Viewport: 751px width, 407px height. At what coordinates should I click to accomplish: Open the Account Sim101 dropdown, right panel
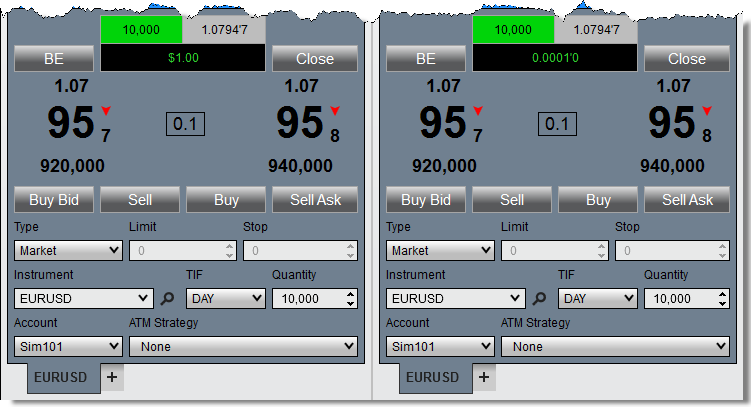click(x=440, y=346)
